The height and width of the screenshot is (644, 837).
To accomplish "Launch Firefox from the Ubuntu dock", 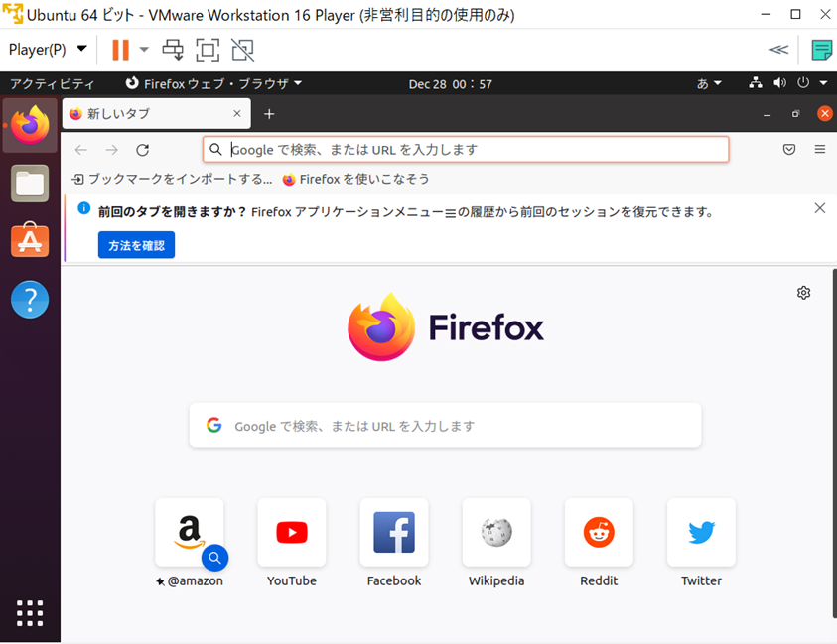I will [30, 125].
